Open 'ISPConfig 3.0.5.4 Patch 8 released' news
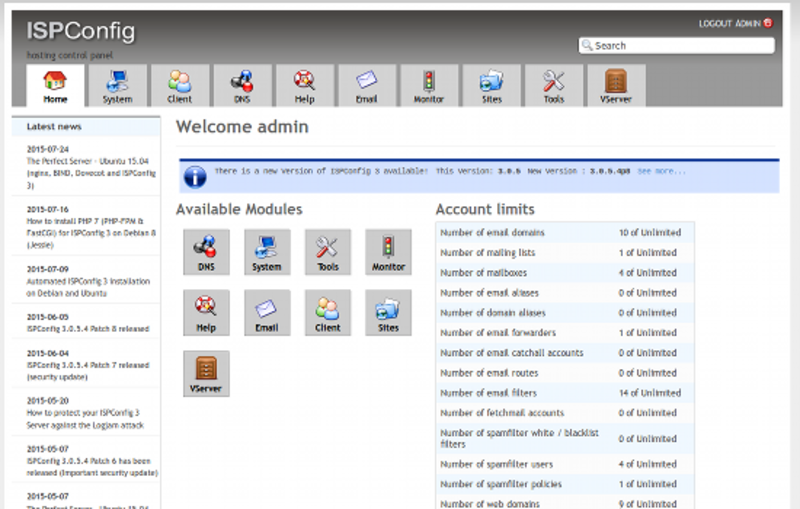This screenshot has height=509, width=800. (x=88, y=329)
